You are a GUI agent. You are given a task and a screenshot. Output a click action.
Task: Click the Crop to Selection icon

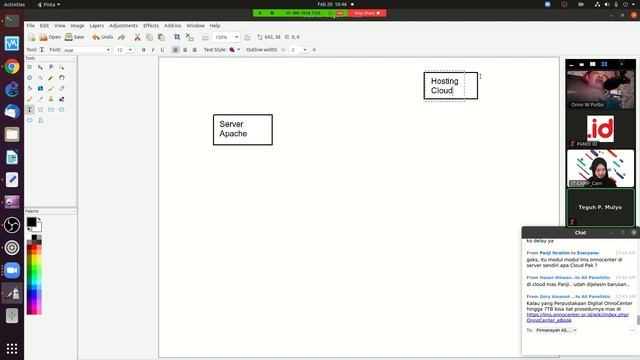[x=177, y=37]
